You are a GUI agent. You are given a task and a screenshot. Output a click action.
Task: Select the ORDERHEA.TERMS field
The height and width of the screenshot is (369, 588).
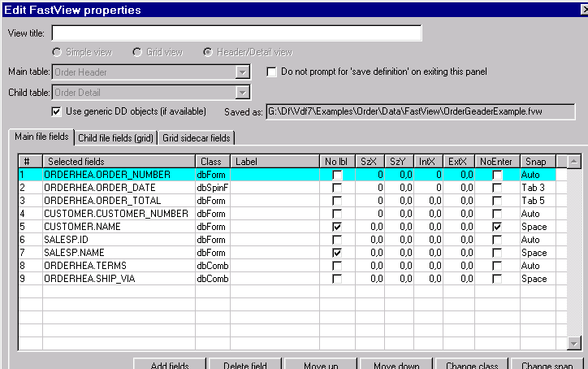119,266
